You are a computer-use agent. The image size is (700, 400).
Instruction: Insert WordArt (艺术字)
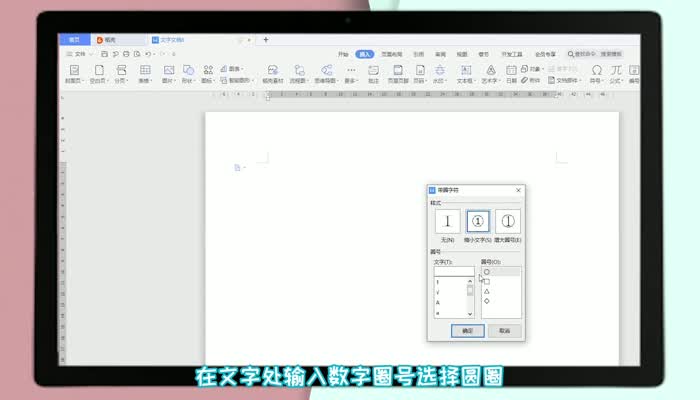click(x=491, y=74)
